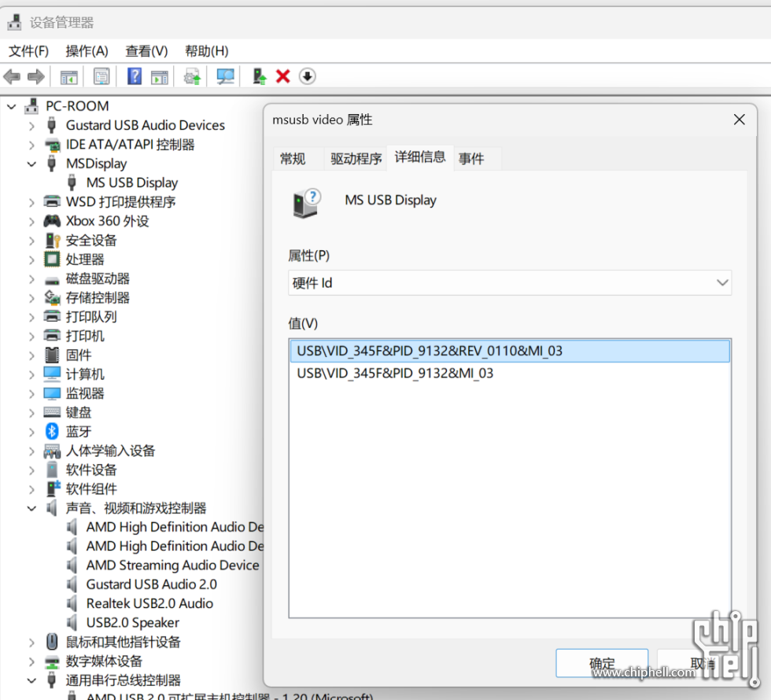Screen dimensions: 771x700
Task: Expand the 打印队列 node
Action: pyautogui.click(x=32, y=317)
